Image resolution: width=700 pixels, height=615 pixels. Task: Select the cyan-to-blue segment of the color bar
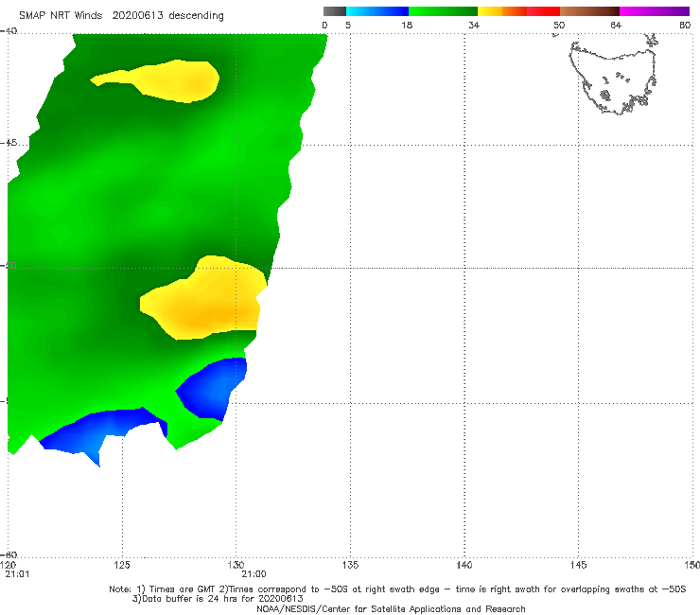click(377, 11)
